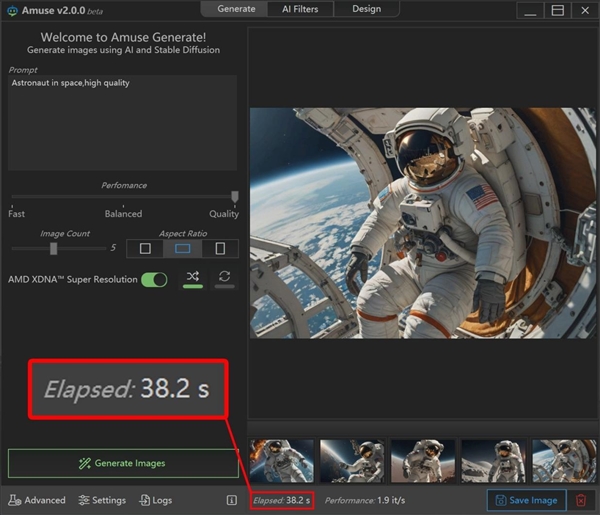Viewport: 600px width, 515px height.
Task: Switch to the AI Filters tab
Action: pos(300,9)
